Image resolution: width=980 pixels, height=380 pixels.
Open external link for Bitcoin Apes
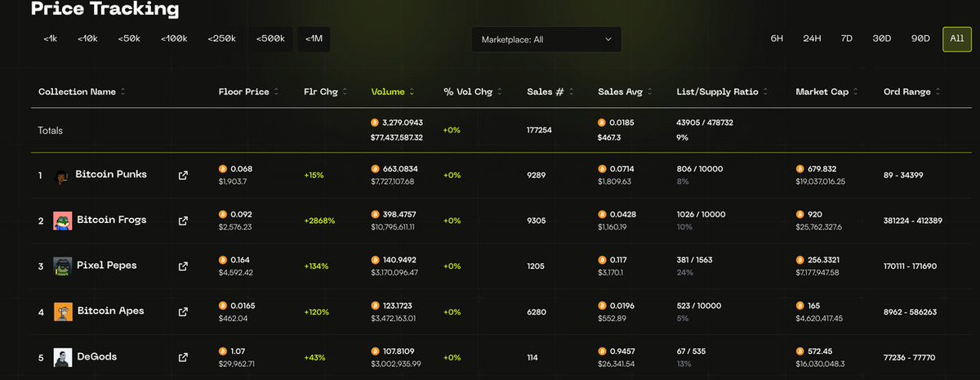(183, 312)
